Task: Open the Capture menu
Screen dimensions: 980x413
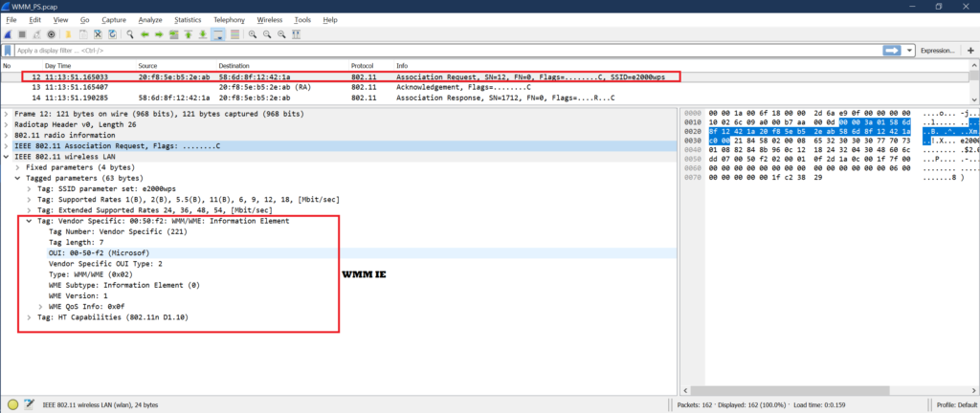Action: 114,20
